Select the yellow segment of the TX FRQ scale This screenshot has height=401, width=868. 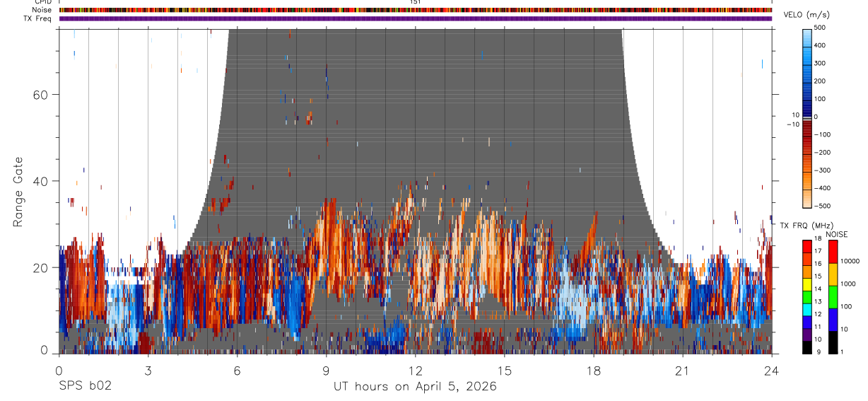pos(807,284)
